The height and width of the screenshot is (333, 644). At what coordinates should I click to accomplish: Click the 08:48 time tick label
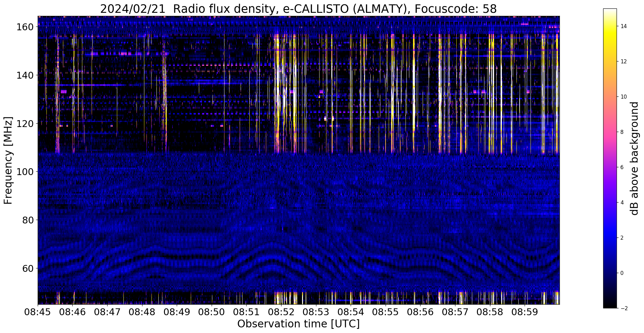[x=142, y=312]
